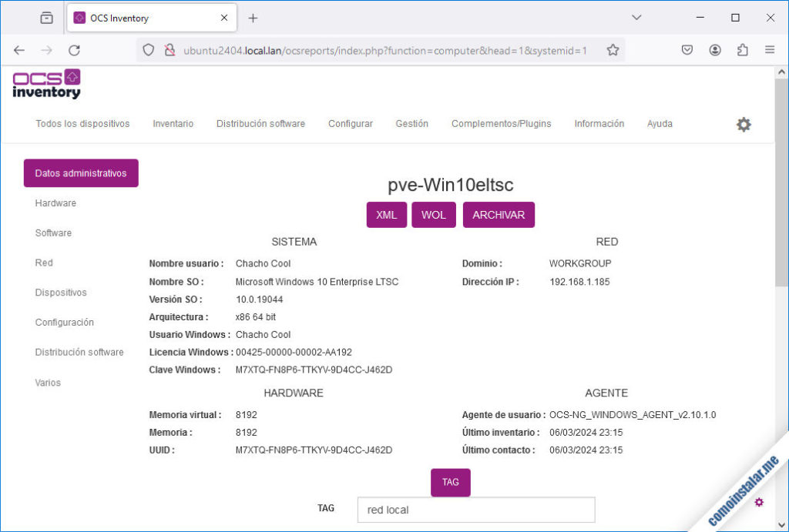Click the TAG input field containing red local
The image size is (789, 532).
coord(475,509)
